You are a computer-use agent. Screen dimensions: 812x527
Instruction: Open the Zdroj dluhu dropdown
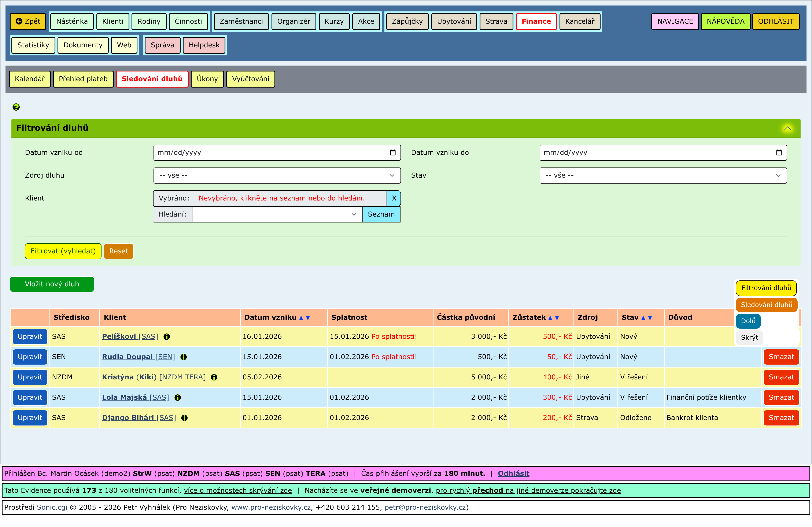pyautogui.click(x=277, y=175)
